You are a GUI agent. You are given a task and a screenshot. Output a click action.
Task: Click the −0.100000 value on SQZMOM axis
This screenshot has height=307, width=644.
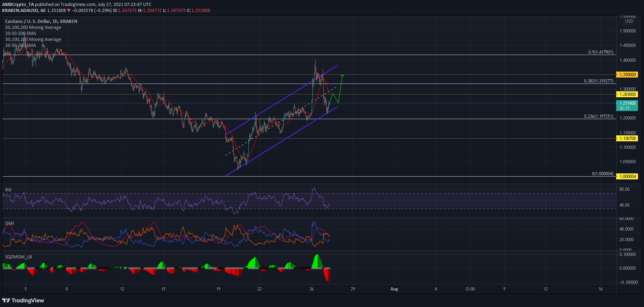coord(628,282)
